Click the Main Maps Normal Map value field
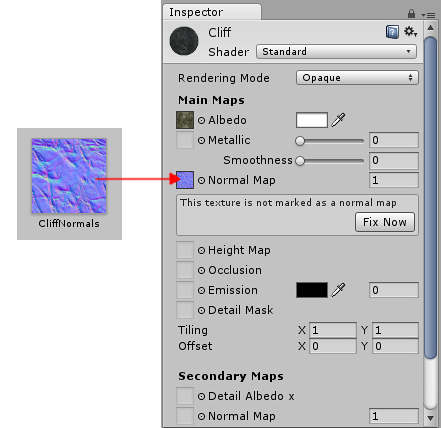This screenshot has width=441, height=428. pos(394,180)
